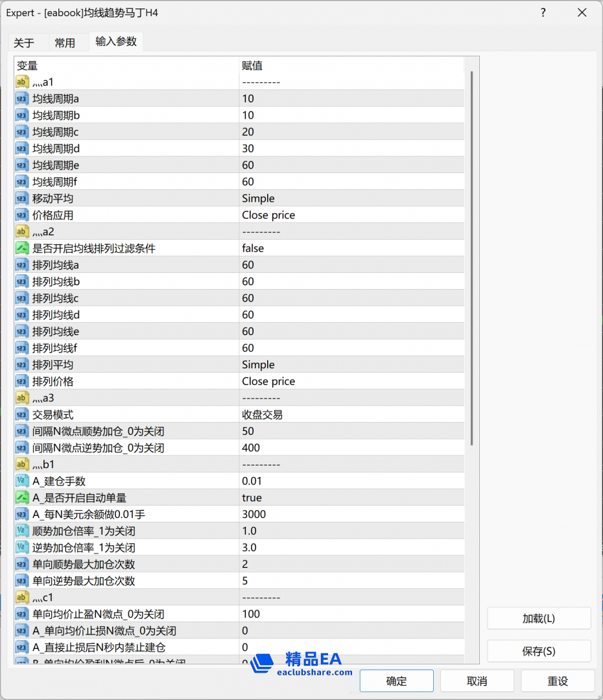Viewport: 603px width, 700px height.
Task: Click the green icon next to A_是否开启自动单量
Action: click(21, 497)
